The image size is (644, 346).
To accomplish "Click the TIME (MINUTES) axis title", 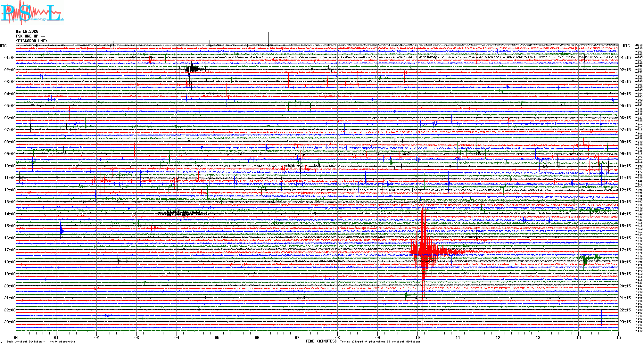I will click(x=321, y=341).
